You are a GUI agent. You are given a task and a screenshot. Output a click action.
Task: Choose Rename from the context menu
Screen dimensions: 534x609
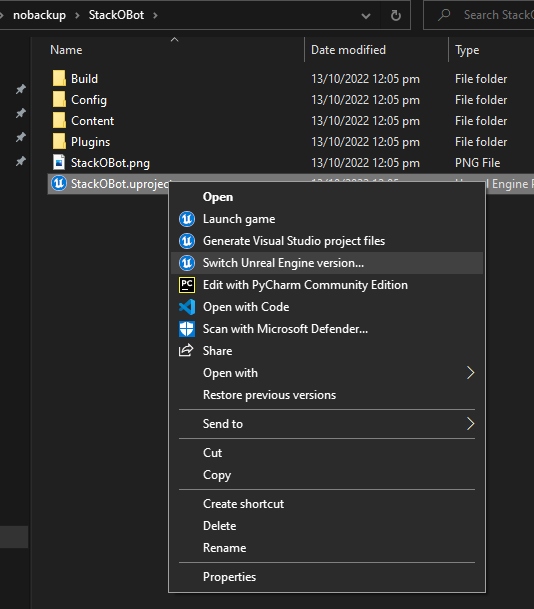point(327,548)
